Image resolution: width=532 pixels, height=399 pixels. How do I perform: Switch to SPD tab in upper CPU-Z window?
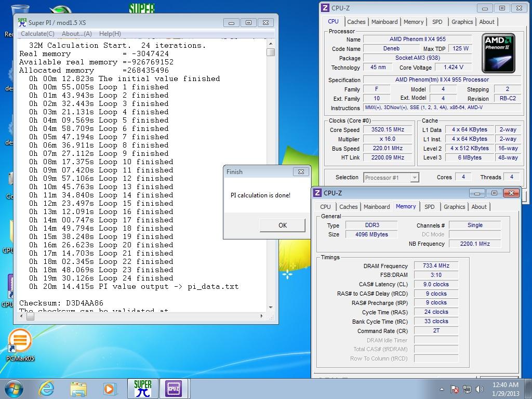pos(437,22)
